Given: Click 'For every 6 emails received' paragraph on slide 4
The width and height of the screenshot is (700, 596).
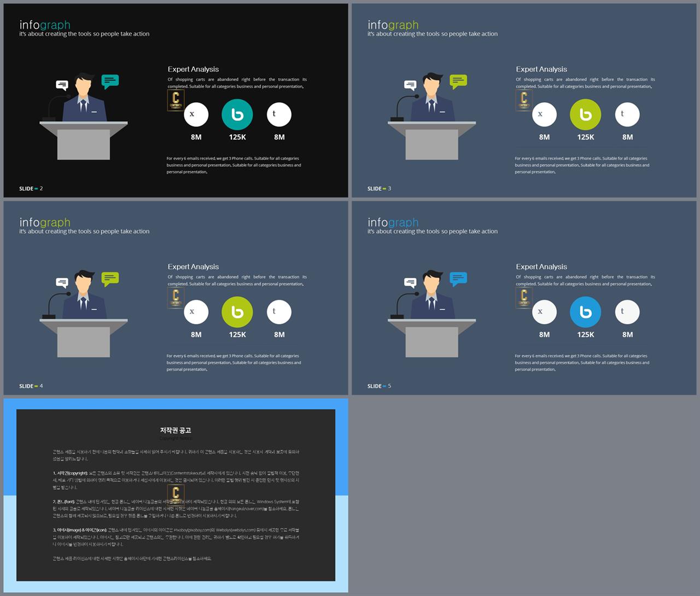Looking at the screenshot, I should click(234, 362).
